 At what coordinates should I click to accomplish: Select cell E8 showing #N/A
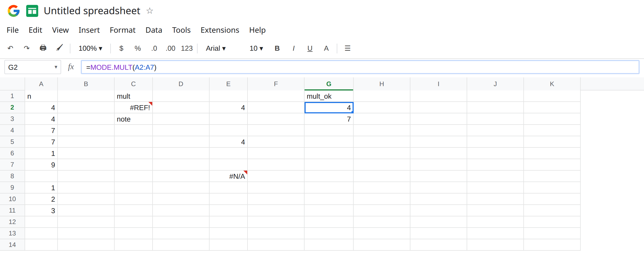(228, 176)
